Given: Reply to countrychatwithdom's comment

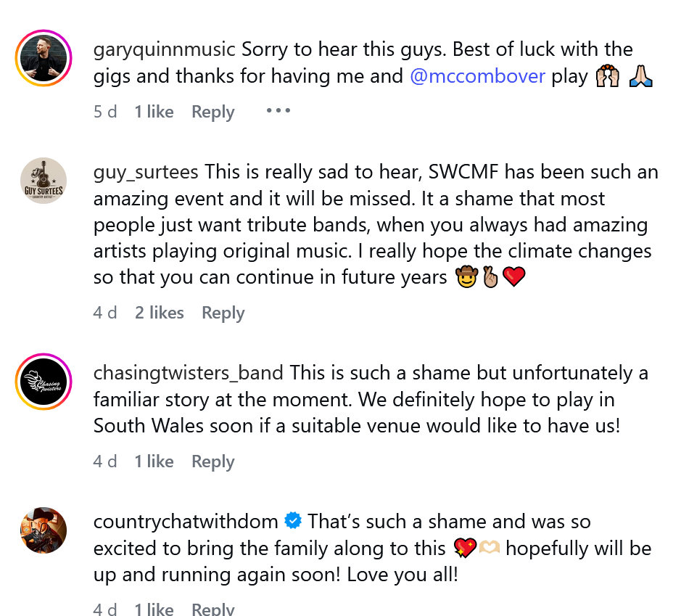Looking at the screenshot, I should click(x=212, y=609).
